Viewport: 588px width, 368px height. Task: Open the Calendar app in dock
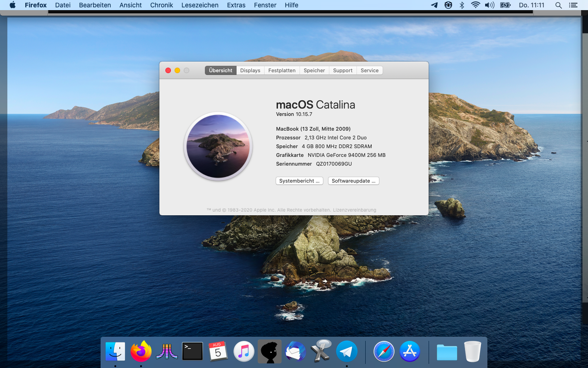[218, 352]
